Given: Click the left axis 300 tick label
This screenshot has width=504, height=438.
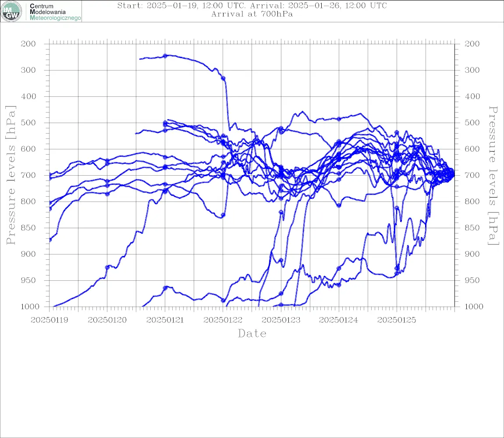Looking at the screenshot, I should [x=28, y=70].
